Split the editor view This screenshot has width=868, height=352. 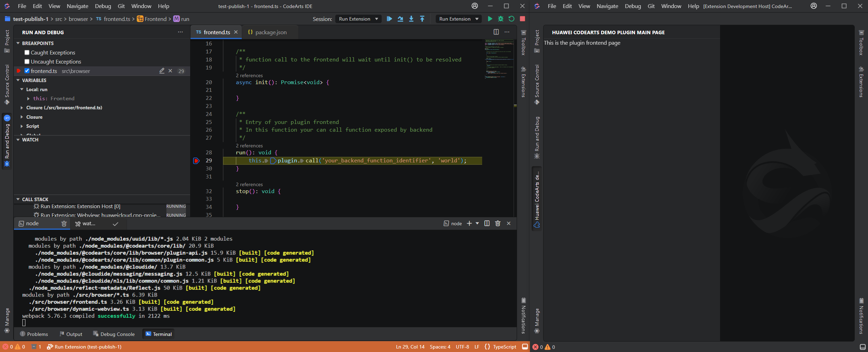[496, 32]
